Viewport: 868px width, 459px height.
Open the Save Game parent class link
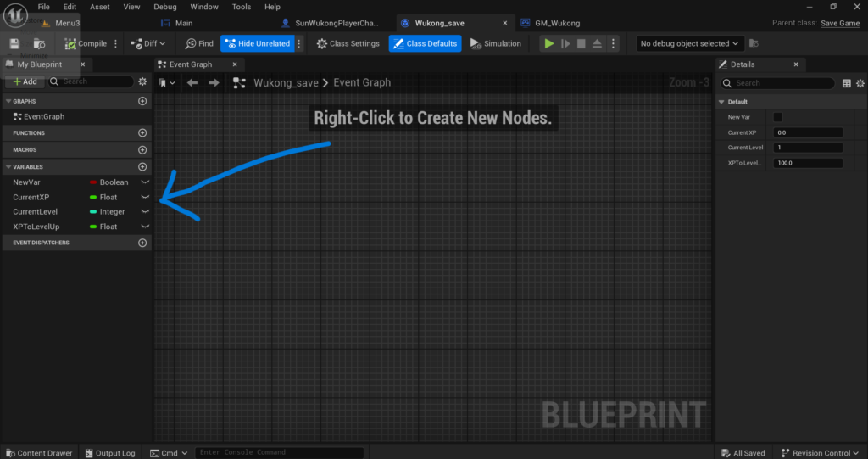pos(840,23)
